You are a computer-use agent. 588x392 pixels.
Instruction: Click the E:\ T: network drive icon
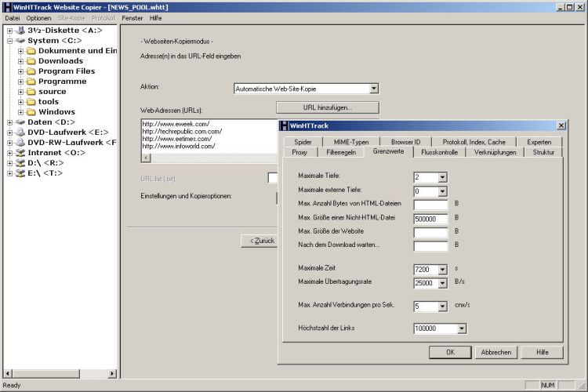(20, 173)
